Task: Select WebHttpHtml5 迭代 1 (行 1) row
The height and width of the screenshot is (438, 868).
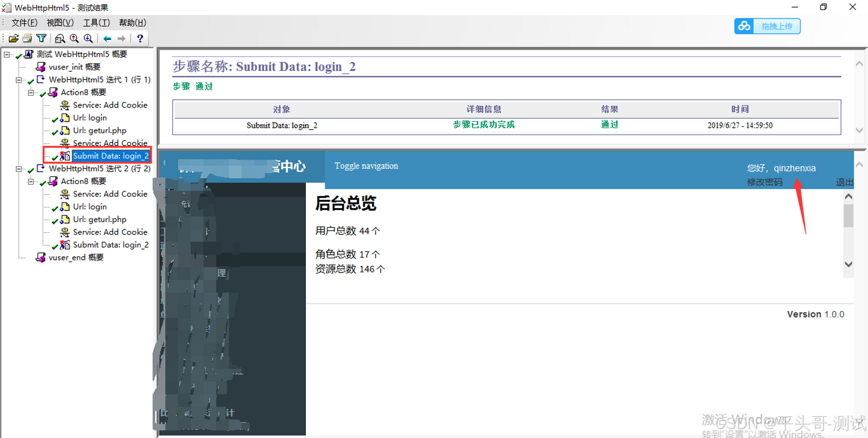Action: [x=100, y=80]
